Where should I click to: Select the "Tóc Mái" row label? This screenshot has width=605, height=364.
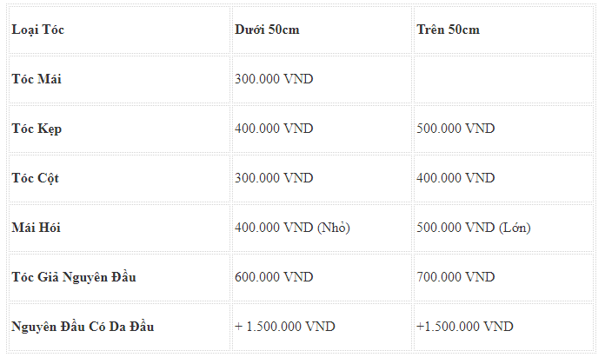(x=37, y=79)
